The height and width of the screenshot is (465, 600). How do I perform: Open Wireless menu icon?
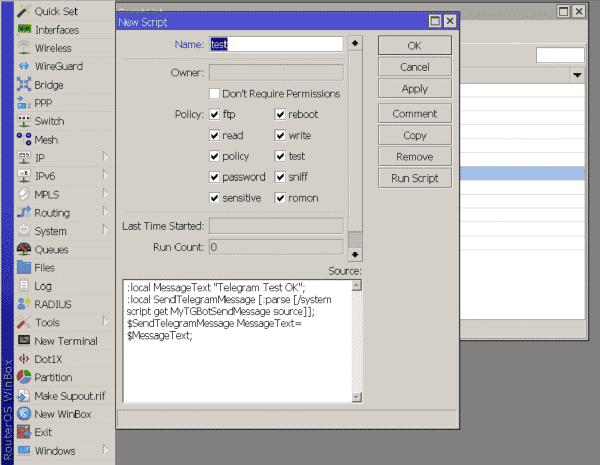24,48
